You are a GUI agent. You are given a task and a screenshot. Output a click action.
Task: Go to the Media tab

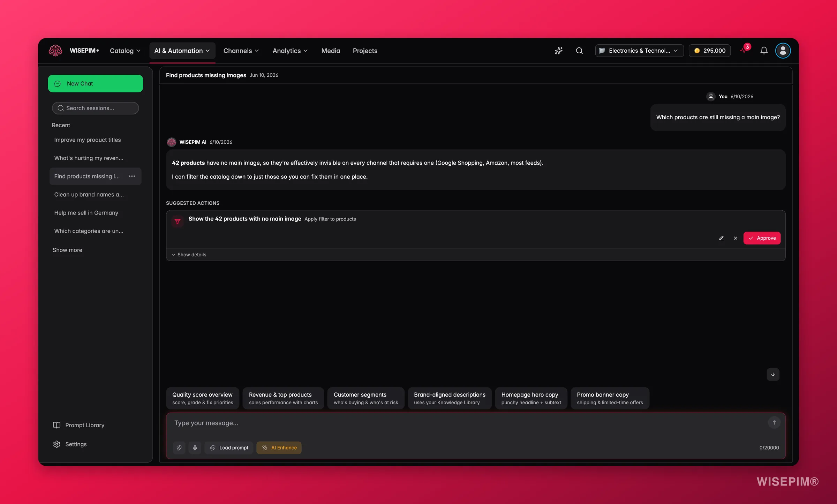coord(331,51)
